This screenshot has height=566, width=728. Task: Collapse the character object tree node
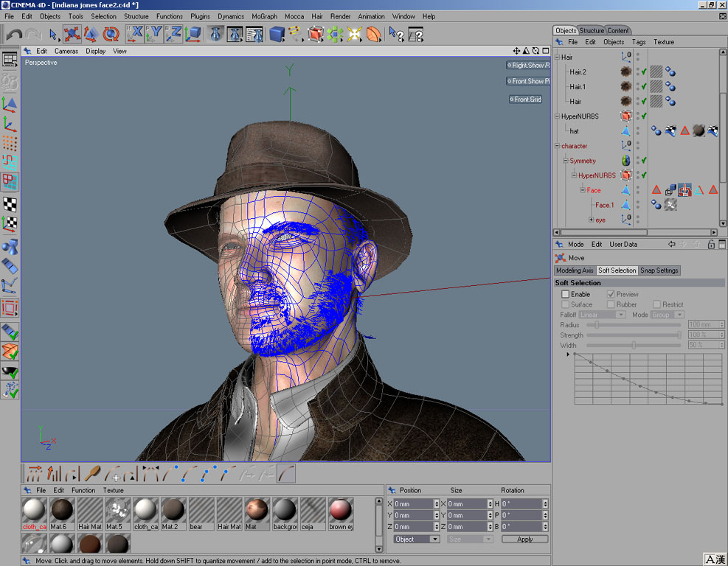tap(557, 146)
